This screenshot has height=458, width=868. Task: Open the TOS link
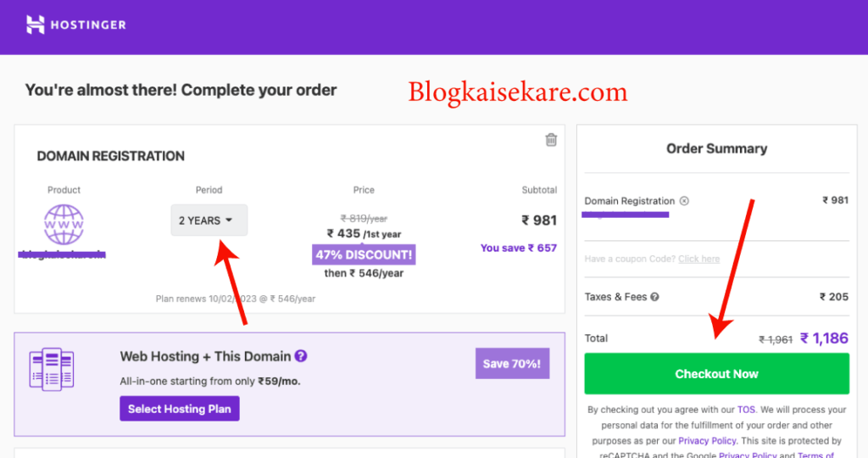(x=746, y=410)
